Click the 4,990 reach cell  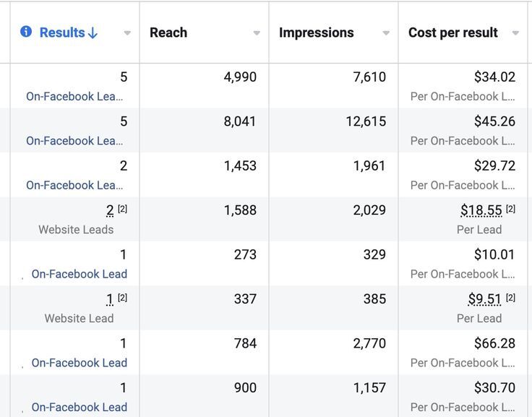pyautogui.click(x=240, y=77)
